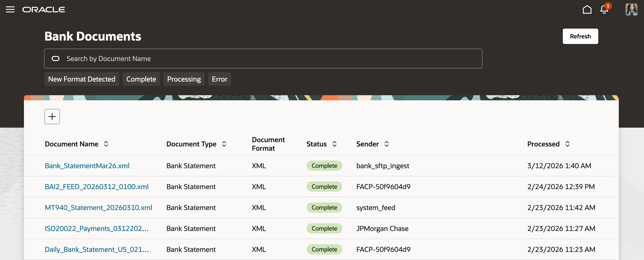Image resolution: width=644 pixels, height=260 pixels.
Task: Click the search magnifier icon
Action: tap(56, 58)
